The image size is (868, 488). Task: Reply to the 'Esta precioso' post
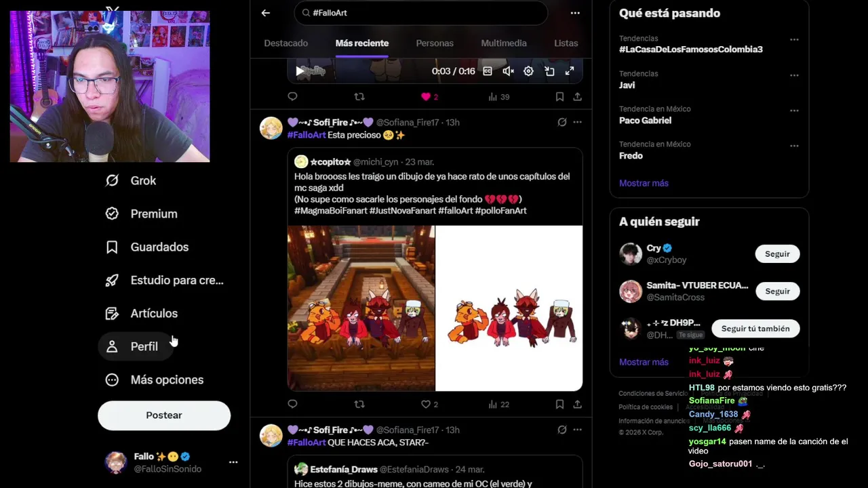coord(293,404)
